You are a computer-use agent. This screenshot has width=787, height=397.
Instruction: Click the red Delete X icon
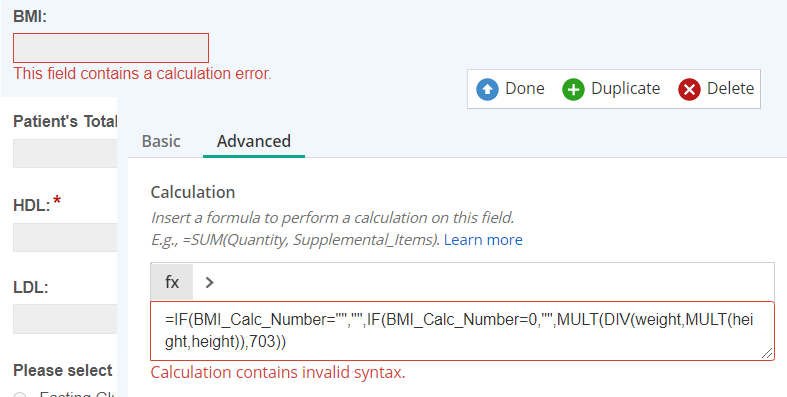click(689, 89)
